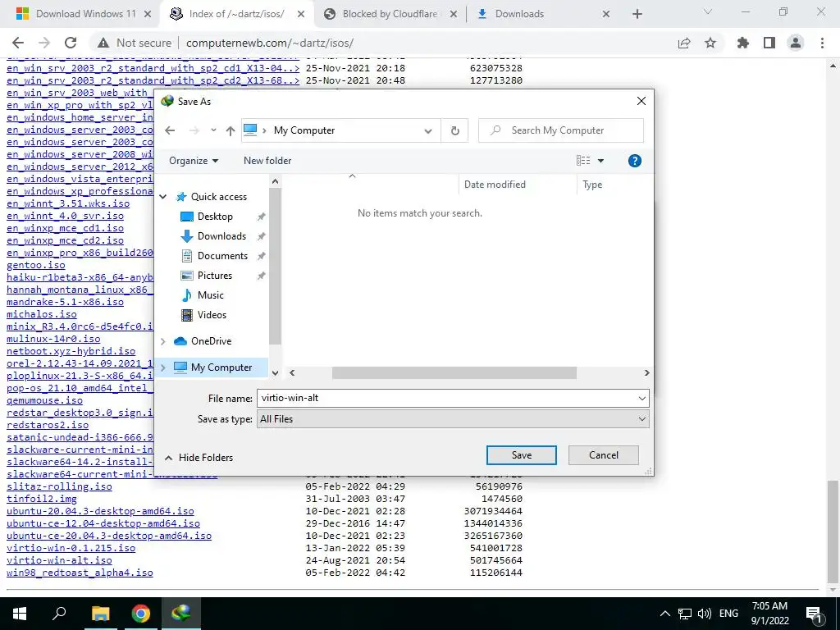Click the volume speaker tray icon
840x630 pixels.
tap(705, 614)
